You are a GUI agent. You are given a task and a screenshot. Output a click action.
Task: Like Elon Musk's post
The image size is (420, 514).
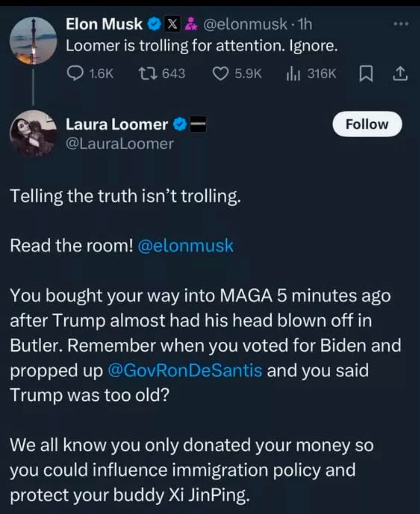point(220,73)
